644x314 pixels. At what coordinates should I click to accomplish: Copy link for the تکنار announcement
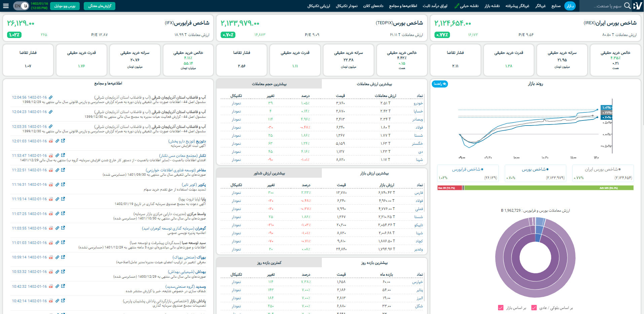(x=57, y=155)
